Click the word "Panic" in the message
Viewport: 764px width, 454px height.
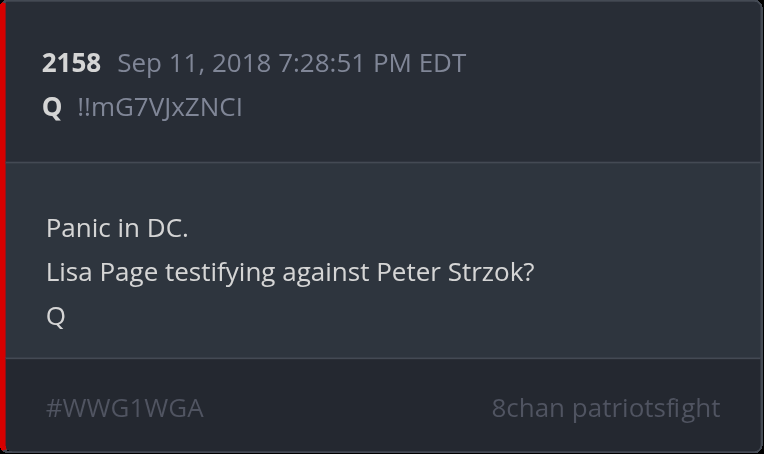[x=78, y=228]
